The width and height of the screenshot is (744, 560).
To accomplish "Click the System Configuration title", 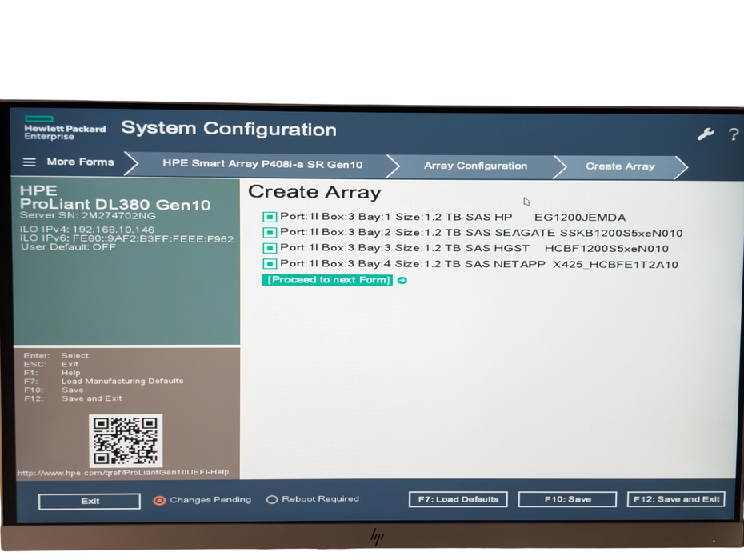I will tap(229, 129).
